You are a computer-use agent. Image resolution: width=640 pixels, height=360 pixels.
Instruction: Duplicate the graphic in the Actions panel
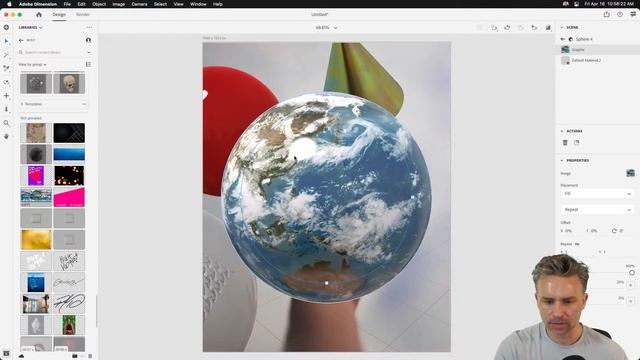576,142
